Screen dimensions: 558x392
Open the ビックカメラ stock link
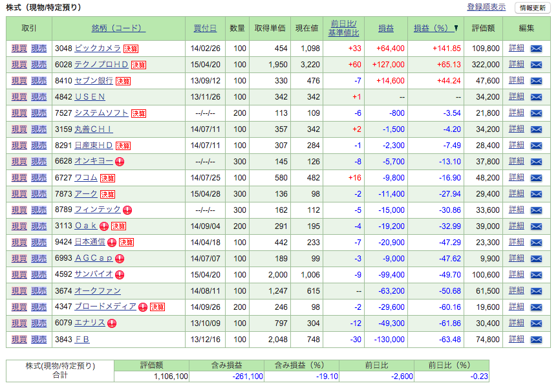[98, 48]
